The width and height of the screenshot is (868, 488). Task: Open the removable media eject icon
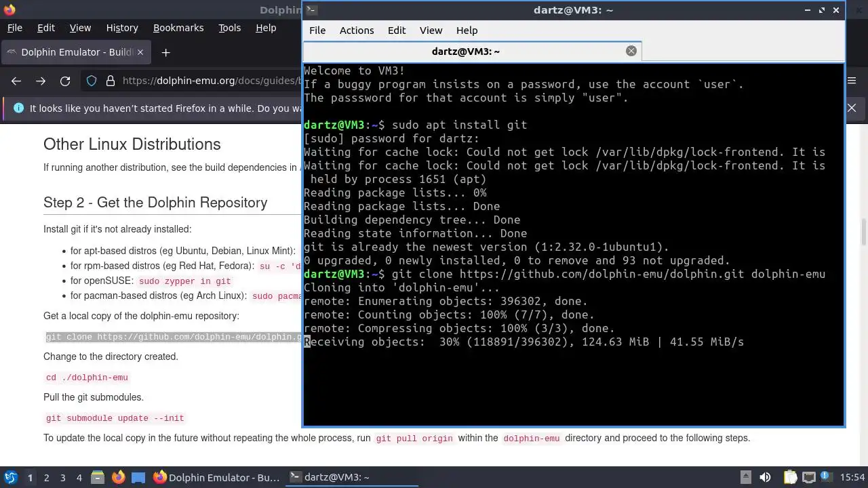coord(745,477)
